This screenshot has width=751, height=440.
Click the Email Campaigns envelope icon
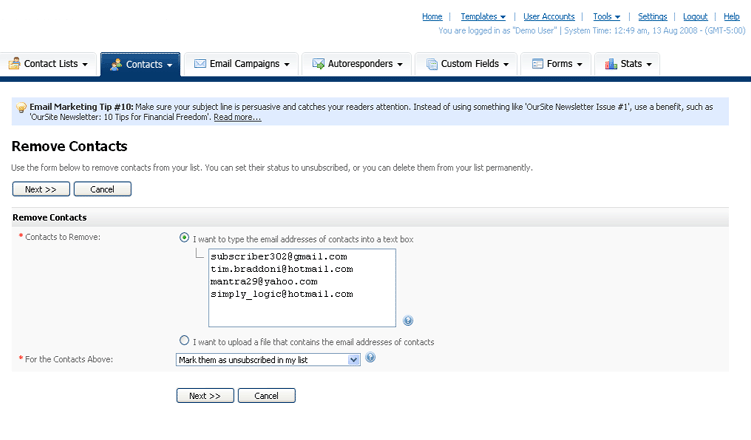coord(200,64)
